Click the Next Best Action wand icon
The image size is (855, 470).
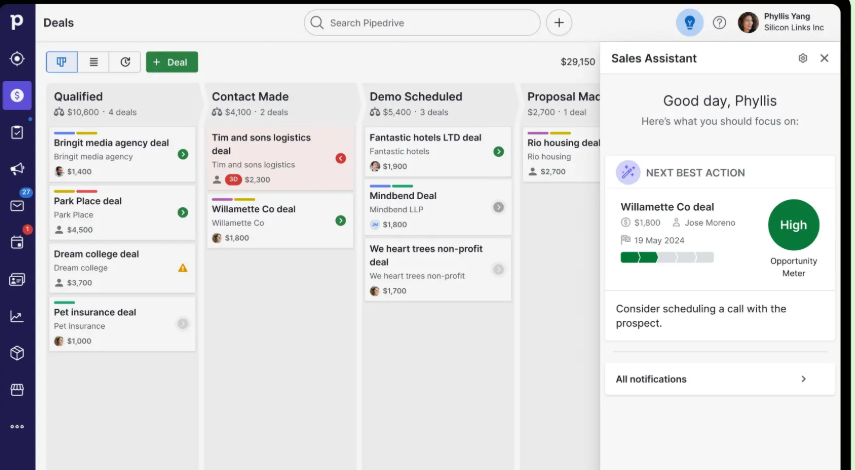[628, 172]
